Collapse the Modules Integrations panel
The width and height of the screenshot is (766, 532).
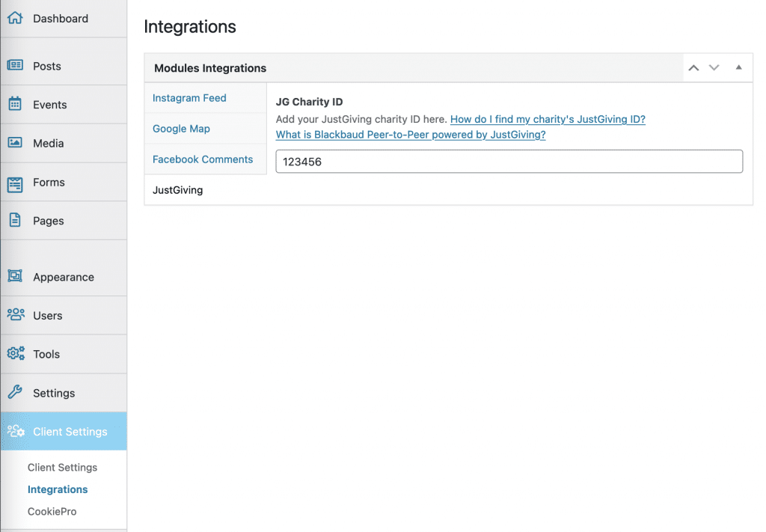pos(738,68)
